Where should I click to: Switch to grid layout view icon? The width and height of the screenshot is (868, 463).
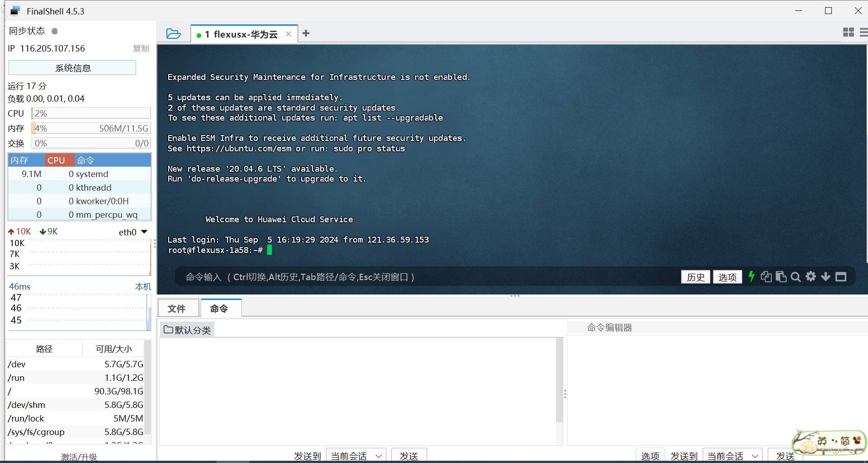coord(849,32)
